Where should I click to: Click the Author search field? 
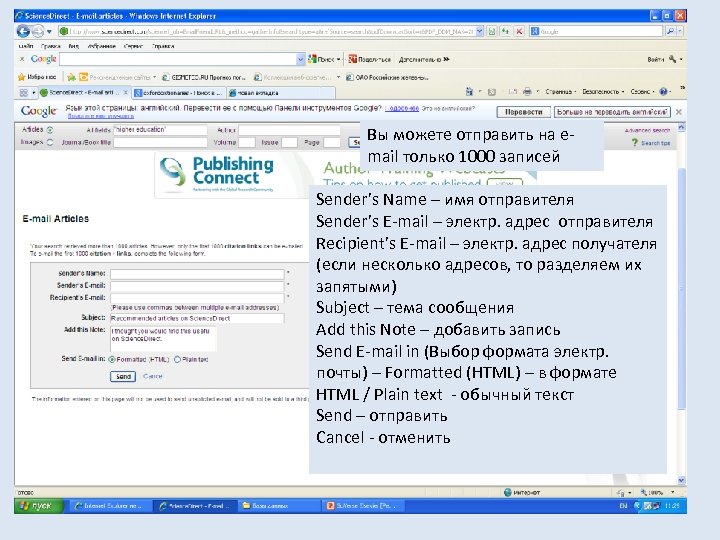289,130
